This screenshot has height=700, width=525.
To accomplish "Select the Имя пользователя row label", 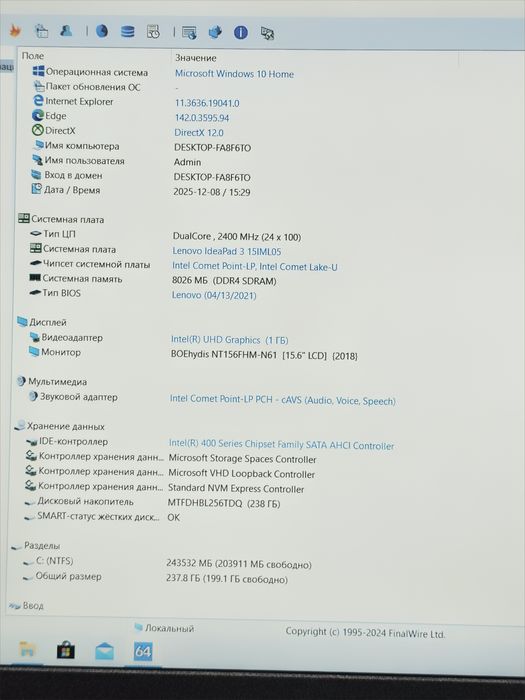I will point(84,160).
